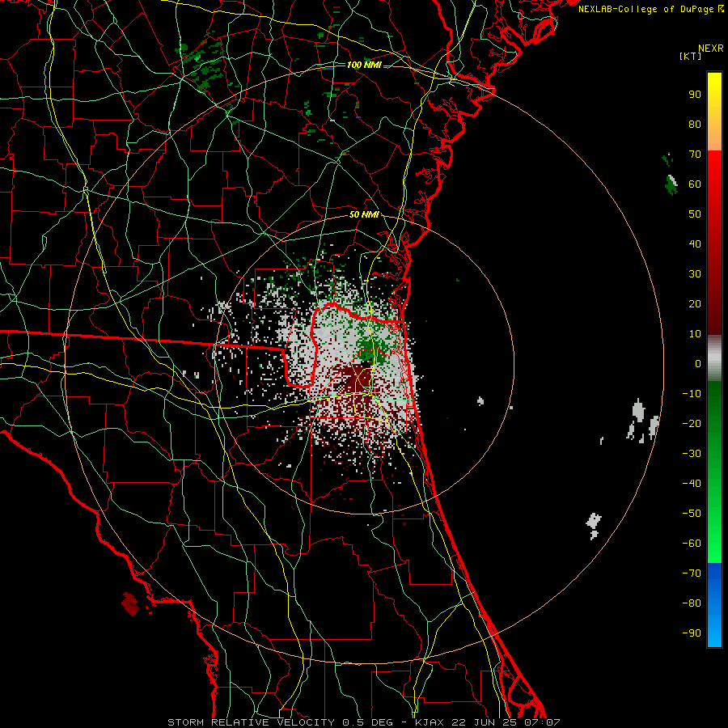Click the 80 value on the velocity scale
Viewport: 728px width, 728px height.
(x=695, y=124)
